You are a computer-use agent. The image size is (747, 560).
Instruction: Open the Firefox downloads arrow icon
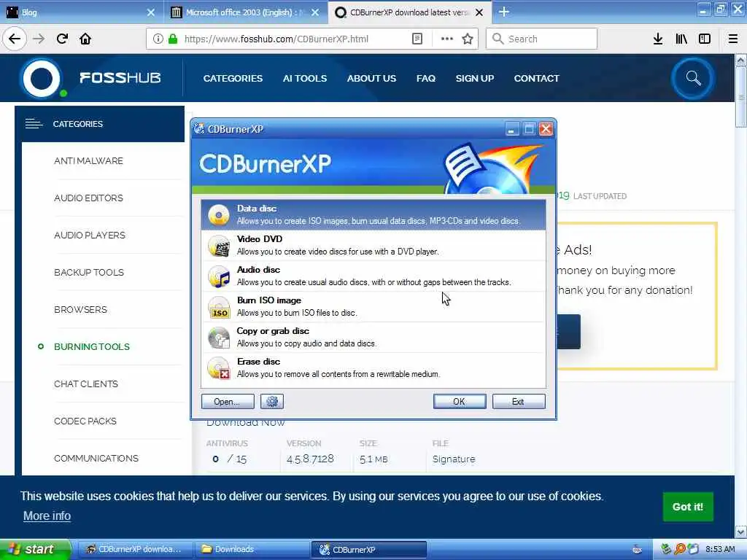[x=658, y=39]
